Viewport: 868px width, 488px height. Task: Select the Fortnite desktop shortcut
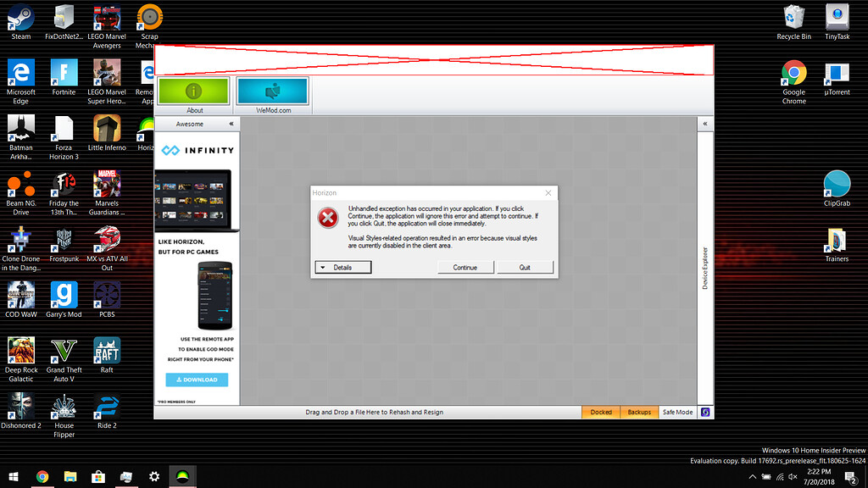click(x=64, y=77)
